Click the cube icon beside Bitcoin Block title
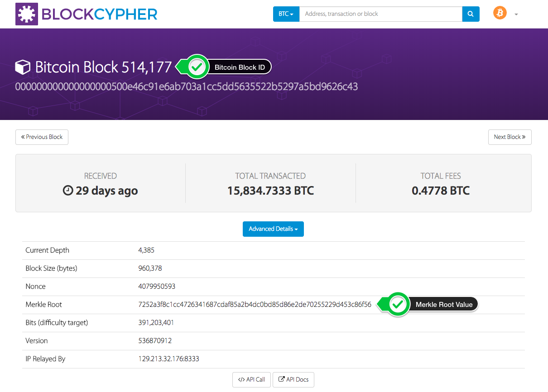 pos(23,67)
